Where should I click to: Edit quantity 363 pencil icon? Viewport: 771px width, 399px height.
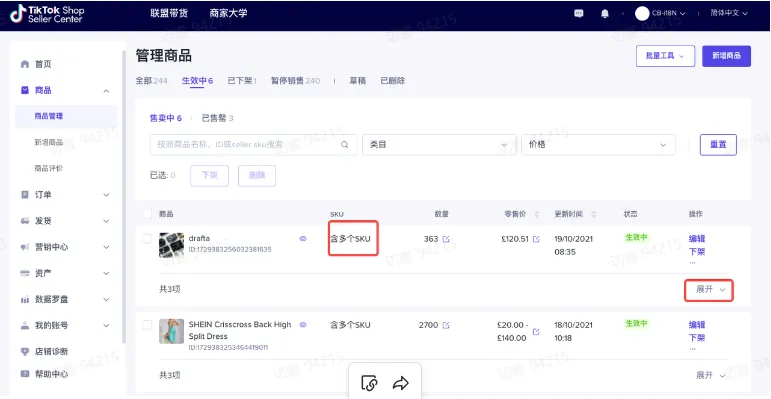coord(446,239)
